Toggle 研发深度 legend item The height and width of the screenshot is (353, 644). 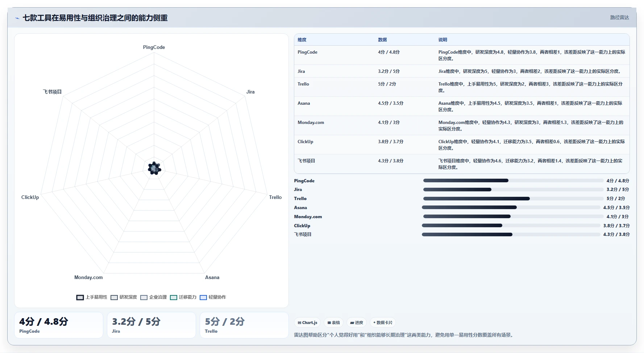[124, 297]
